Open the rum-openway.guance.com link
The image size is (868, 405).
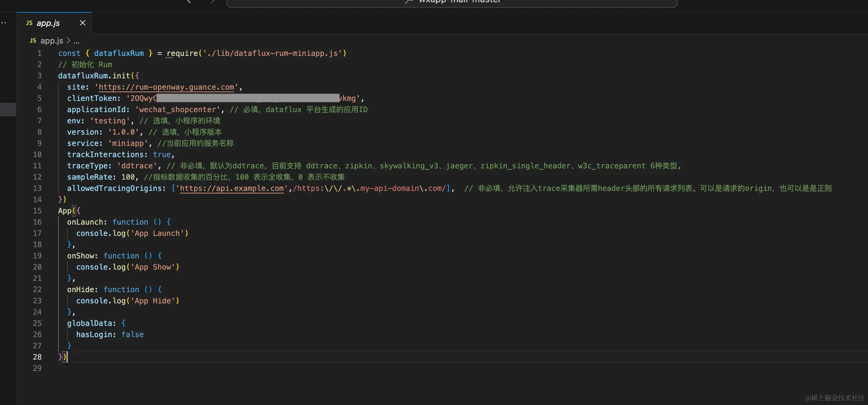166,87
